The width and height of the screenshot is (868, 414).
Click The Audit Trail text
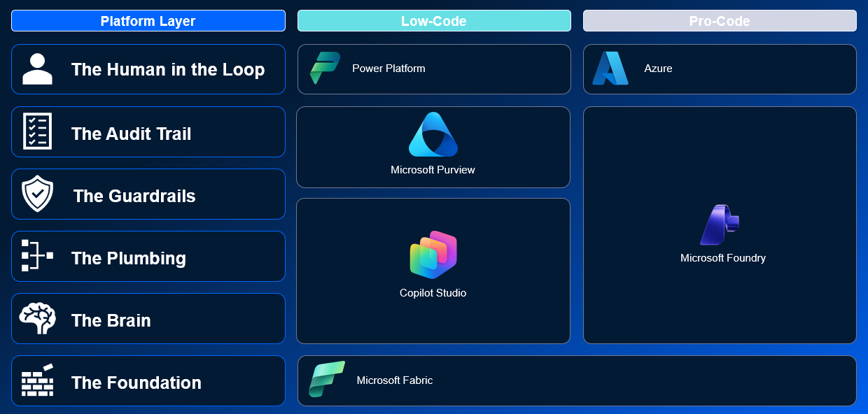[x=131, y=134]
